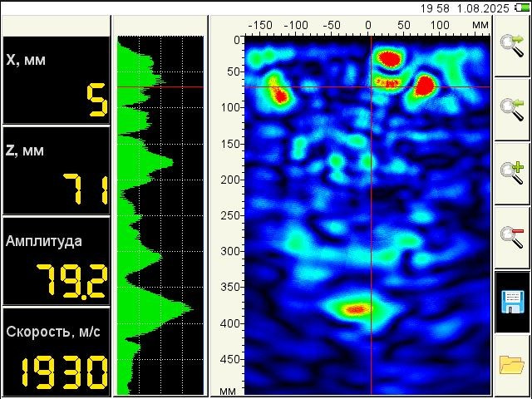
Task: Click the green battery indicator
Action: [522, 7]
